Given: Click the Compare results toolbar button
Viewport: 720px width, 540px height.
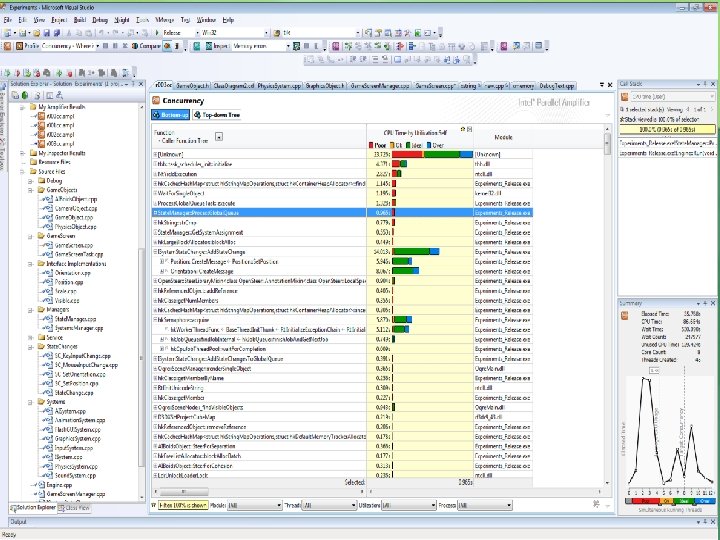Looking at the screenshot, I should tap(145, 46).
